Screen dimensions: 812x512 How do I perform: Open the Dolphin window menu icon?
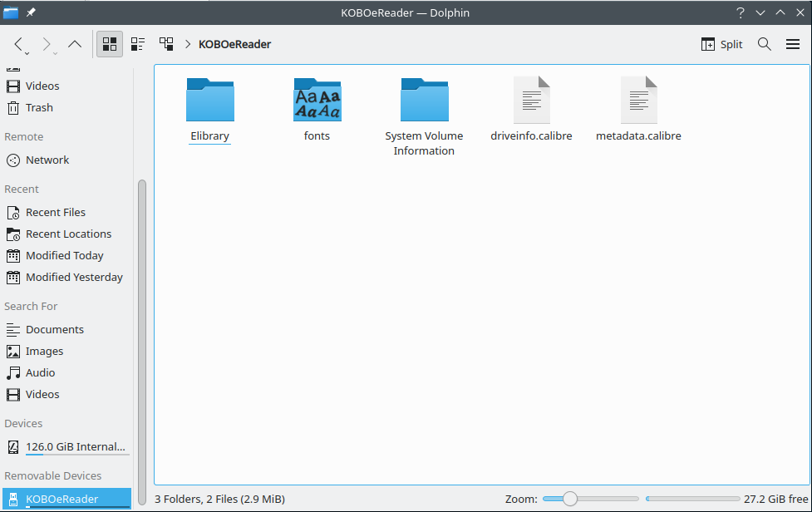[x=10, y=12]
